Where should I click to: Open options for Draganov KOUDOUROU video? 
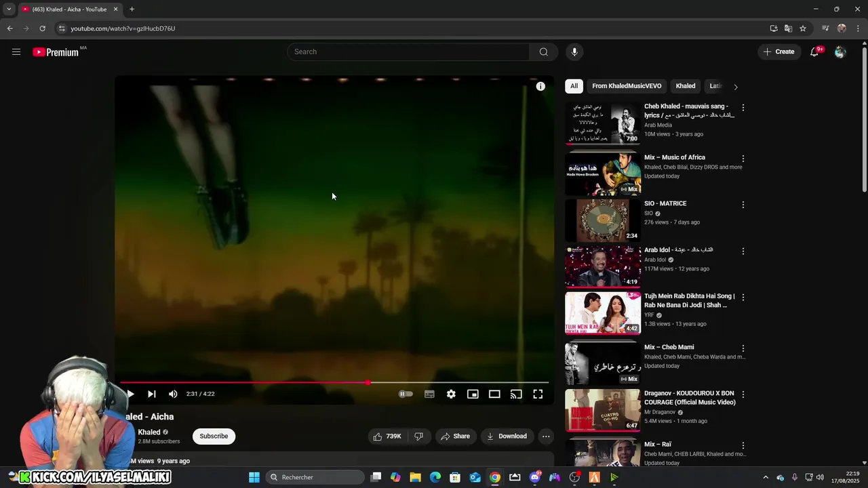click(x=743, y=394)
